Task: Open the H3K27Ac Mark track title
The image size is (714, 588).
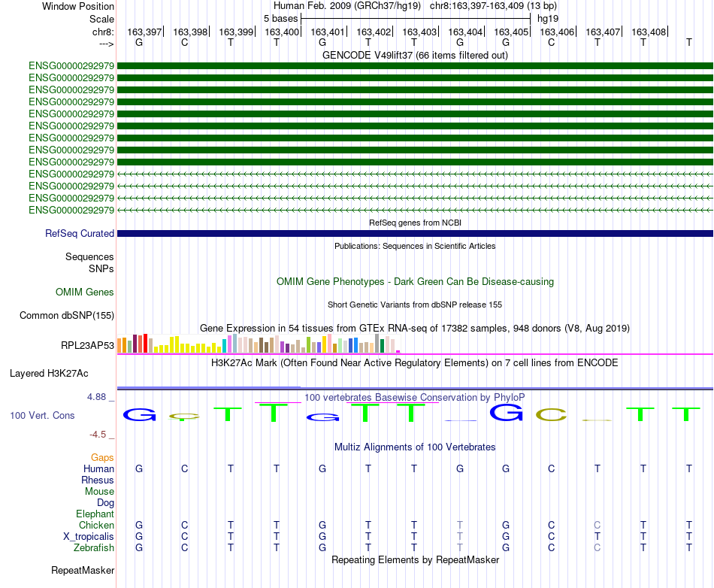Action: 415,363
